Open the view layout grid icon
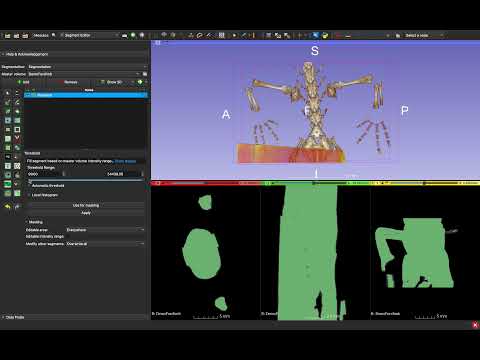This screenshot has height=360, width=480. (221, 35)
